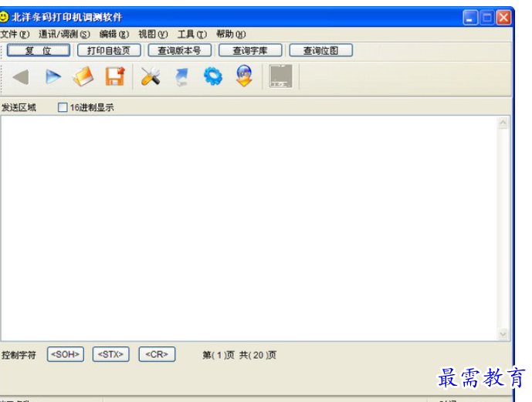The width and height of the screenshot is (532, 402).
Task: Click the blue curved arrow icon
Action: pos(182,76)
